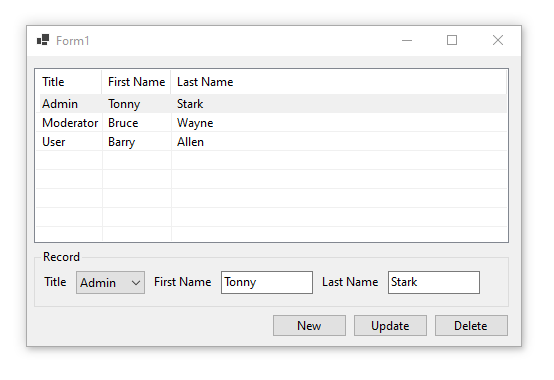Click the Wayne last name cell
The width and height of the screenshot is (554, 380).
click(195, 123)
